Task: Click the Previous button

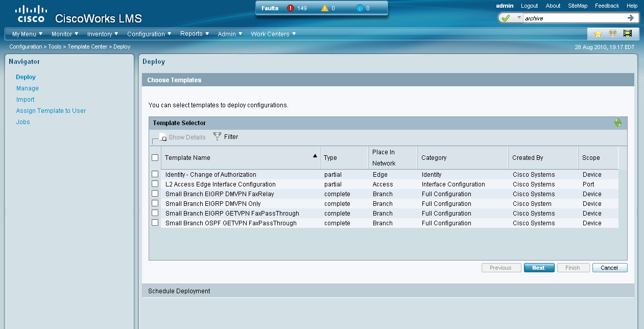Action: (x=501, y=268)
